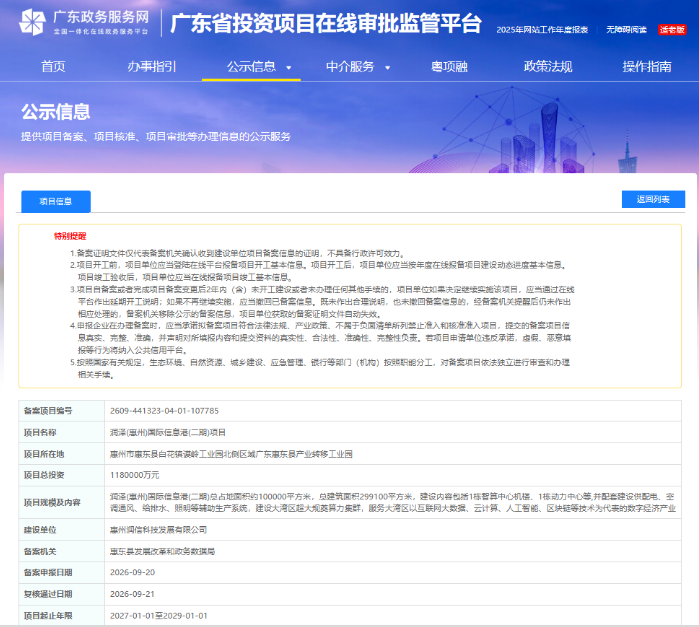
Task: Enable 无障碍阅读 mode
Action: 626,30
